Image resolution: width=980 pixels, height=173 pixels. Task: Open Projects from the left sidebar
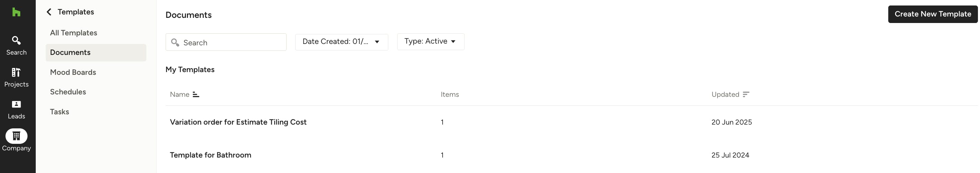16,77
